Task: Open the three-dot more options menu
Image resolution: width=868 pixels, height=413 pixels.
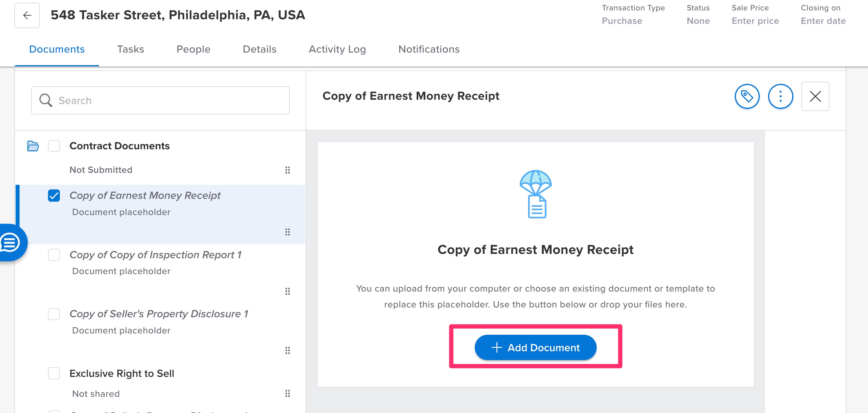Action: (x=780, y=96)
